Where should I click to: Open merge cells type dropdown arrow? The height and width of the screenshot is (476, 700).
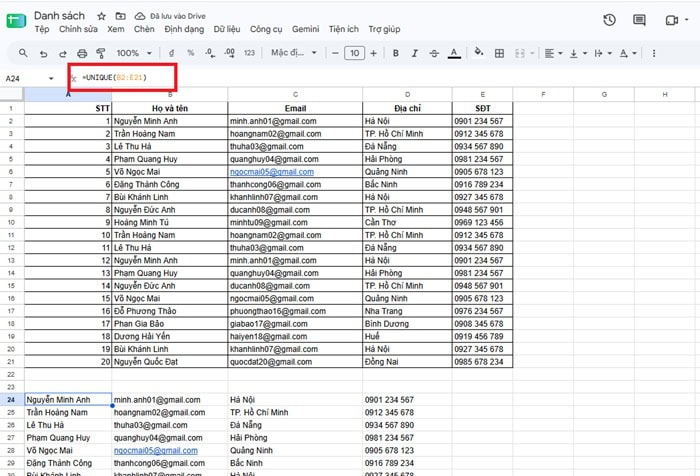click(x=532, y=54)
